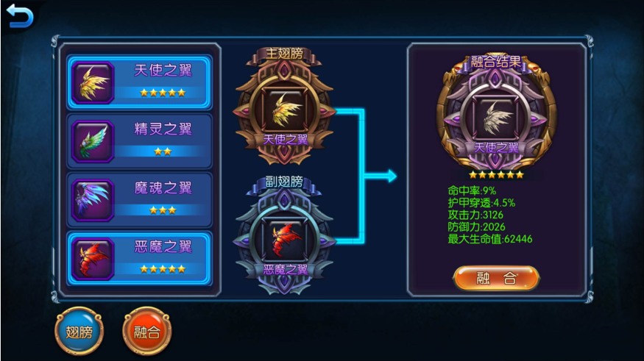Click the 天使之翼 label under main slot
This screenshot has width=644, height=361.
point(285,140)
